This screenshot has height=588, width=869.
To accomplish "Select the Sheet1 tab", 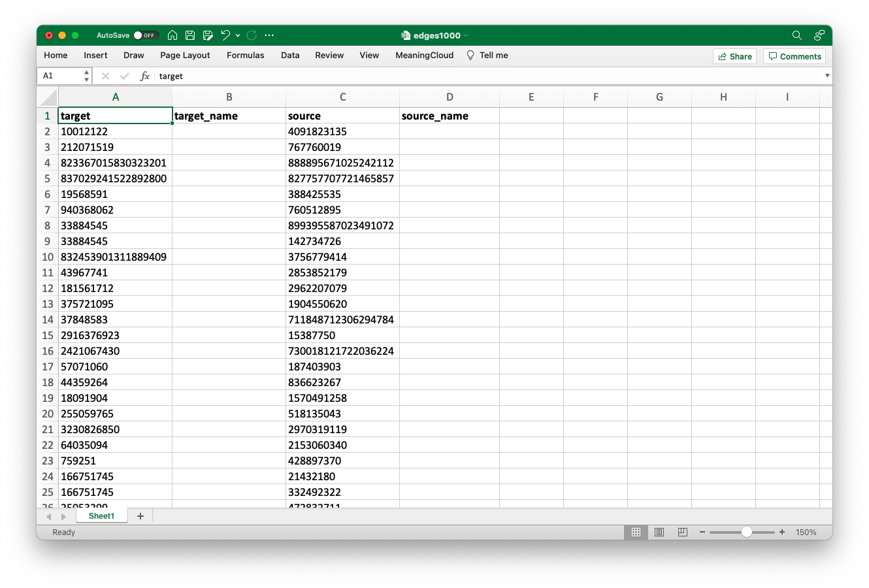I will coord(101,516).
